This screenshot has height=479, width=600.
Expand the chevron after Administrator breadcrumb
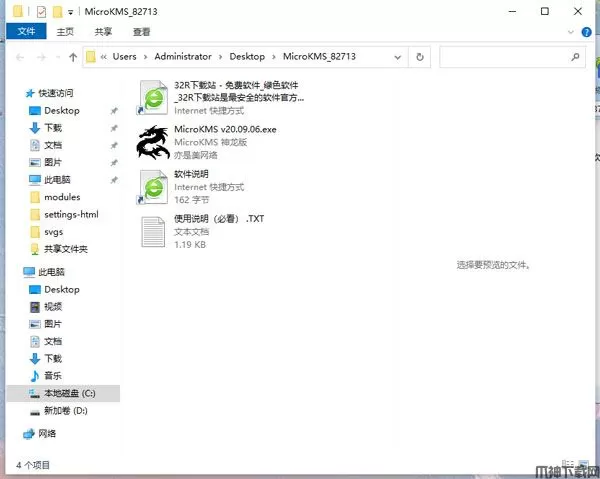coord(220,57)
